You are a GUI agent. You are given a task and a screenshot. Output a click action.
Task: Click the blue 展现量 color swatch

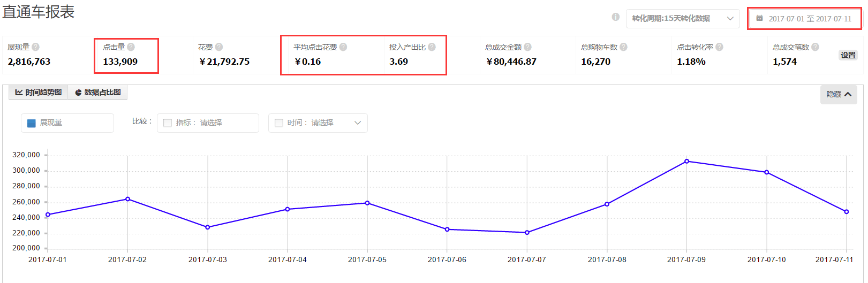coord(32,123)
